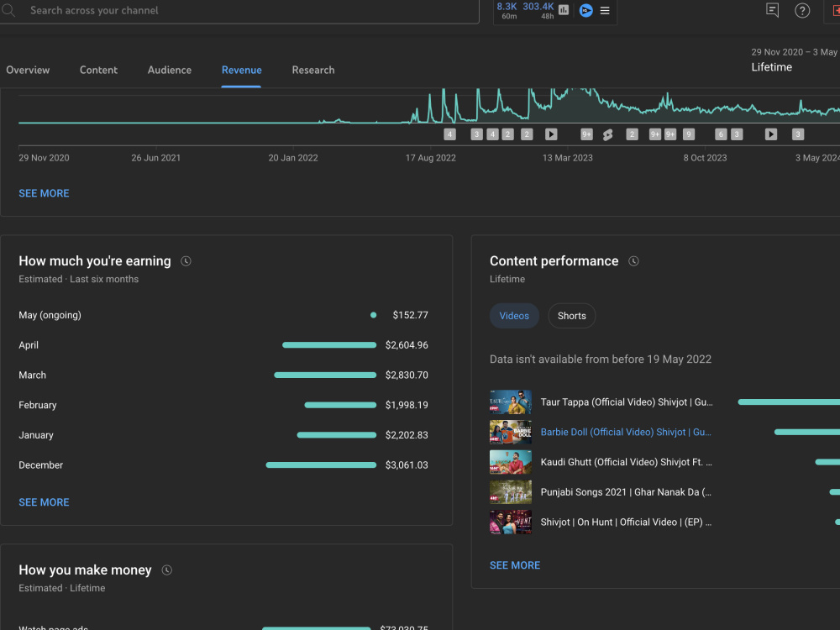Image resolution: width=840 pixels, height=630 pixels.
Task: Select the timeline marker labeled 6
Action: [x=721, y=134]
